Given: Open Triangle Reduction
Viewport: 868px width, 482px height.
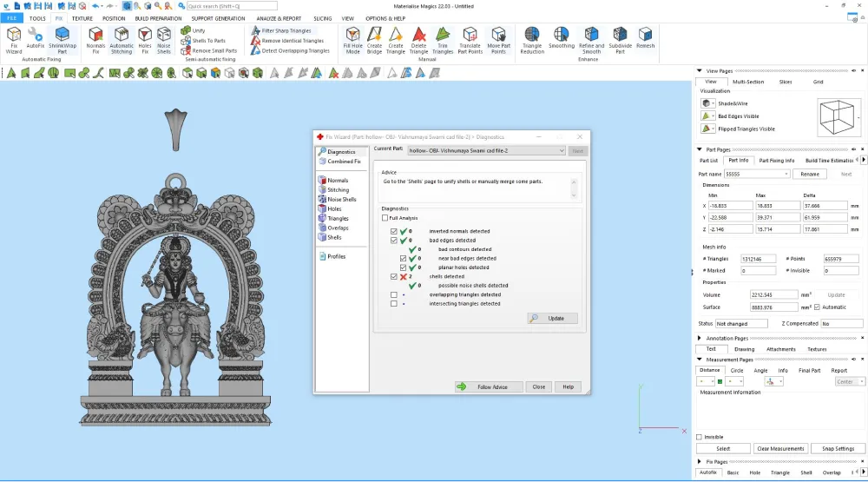Looking at the screenshot, I should click(x=532, y=41).
